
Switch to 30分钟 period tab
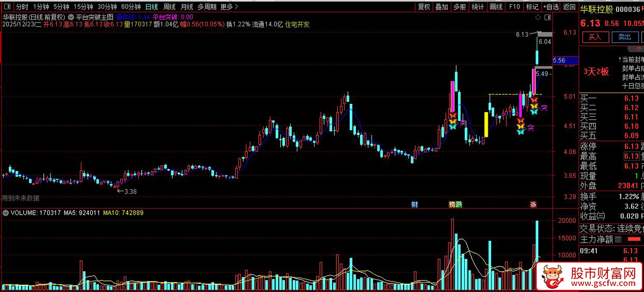pos(107,7)
